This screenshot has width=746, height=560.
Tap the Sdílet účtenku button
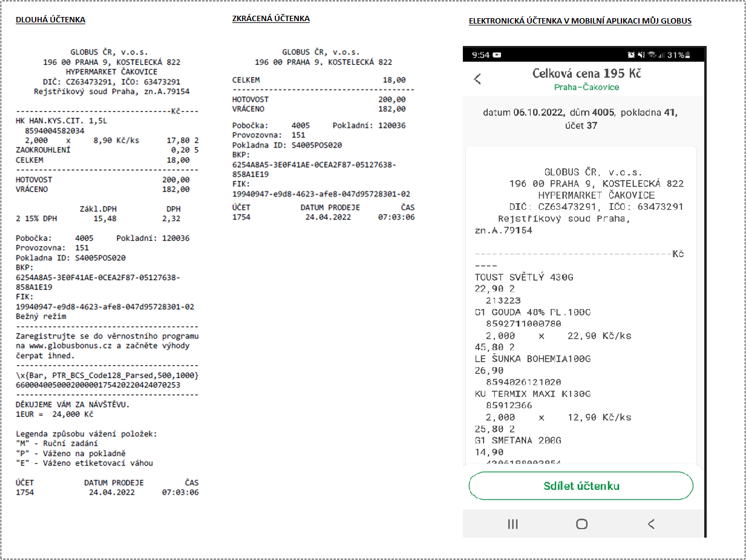coord(581,486)
